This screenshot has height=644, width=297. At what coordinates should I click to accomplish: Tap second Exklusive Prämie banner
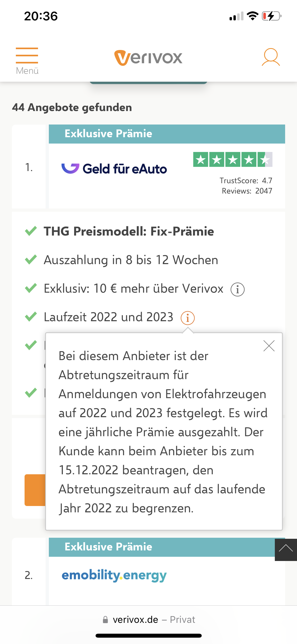(x=161, y=547)
